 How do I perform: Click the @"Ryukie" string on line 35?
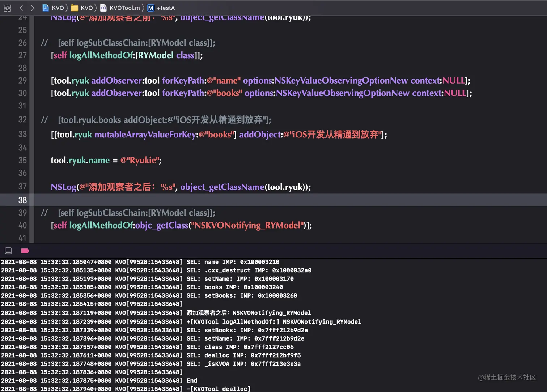point(140,160)
